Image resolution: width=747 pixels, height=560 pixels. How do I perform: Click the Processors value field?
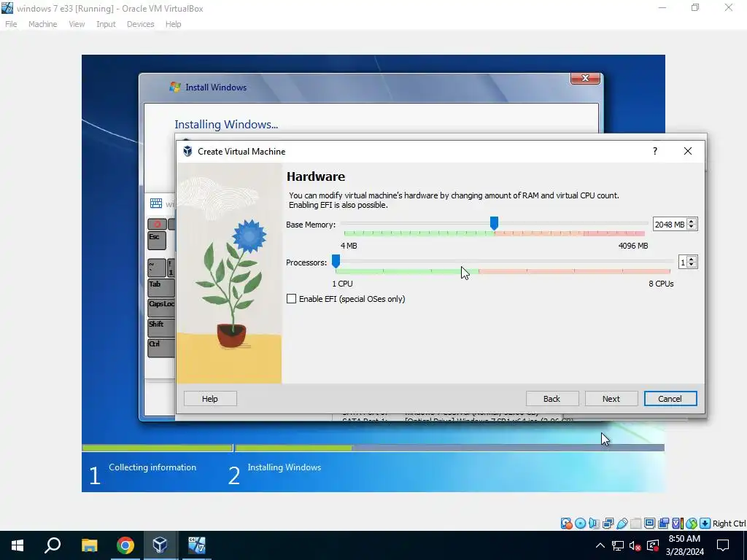683,262
